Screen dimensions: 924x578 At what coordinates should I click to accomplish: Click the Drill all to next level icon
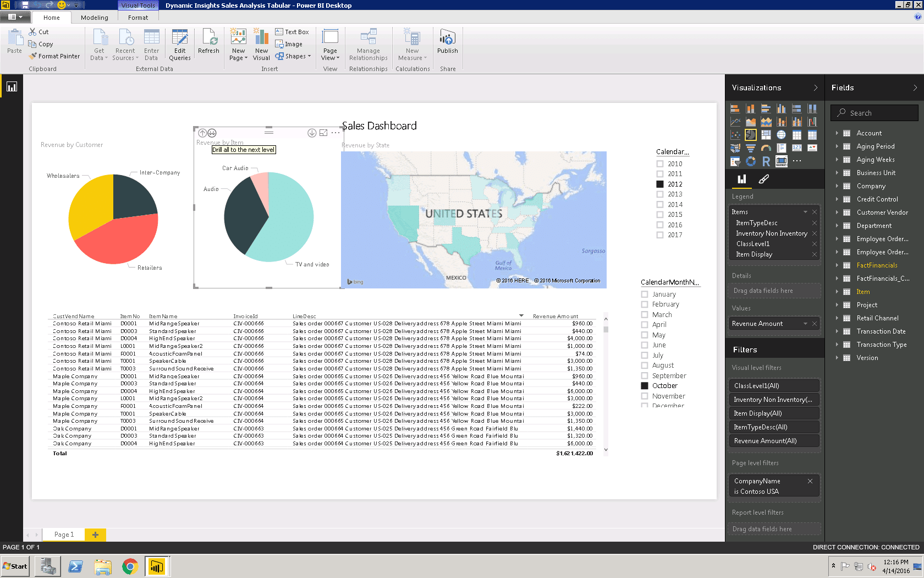[212, 132]
